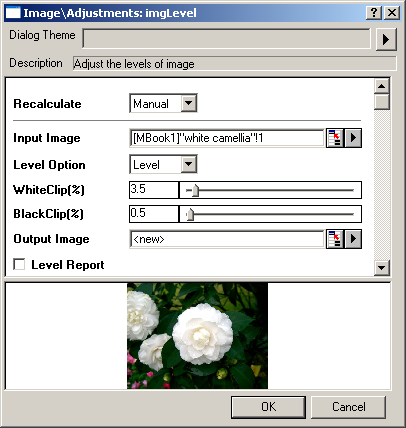
Task: Click the Input Image text field
Action: click(x=227, y=138)
